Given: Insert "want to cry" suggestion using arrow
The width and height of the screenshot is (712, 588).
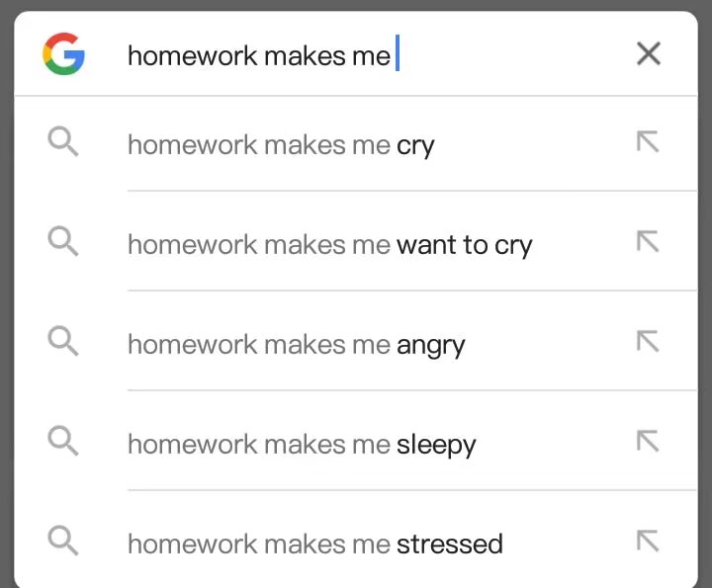Looking at the screenshot, I should pyautogui.click(x=648, y=242).
